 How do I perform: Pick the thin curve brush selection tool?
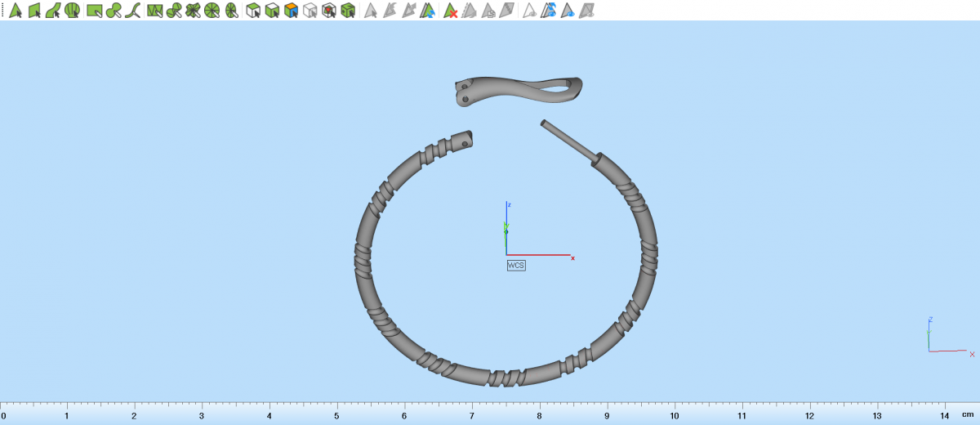pyautogui.click(x=133, y=11)
